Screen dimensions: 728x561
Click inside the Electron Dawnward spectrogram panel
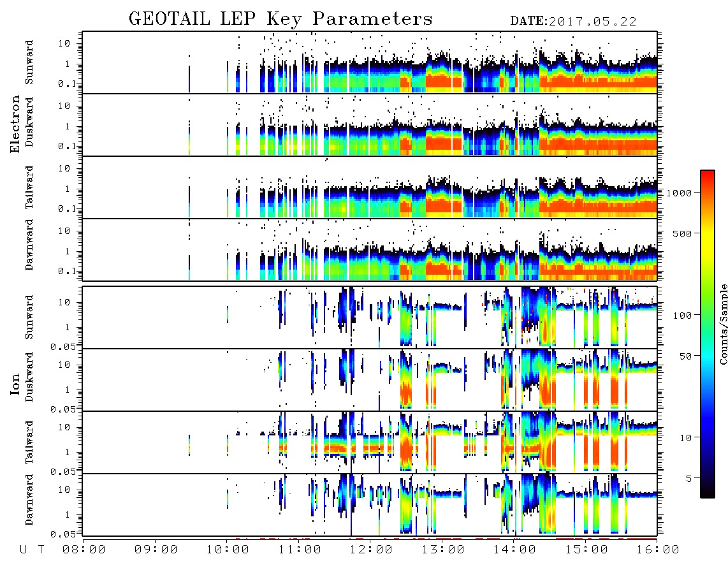click(x=370, y=249)
